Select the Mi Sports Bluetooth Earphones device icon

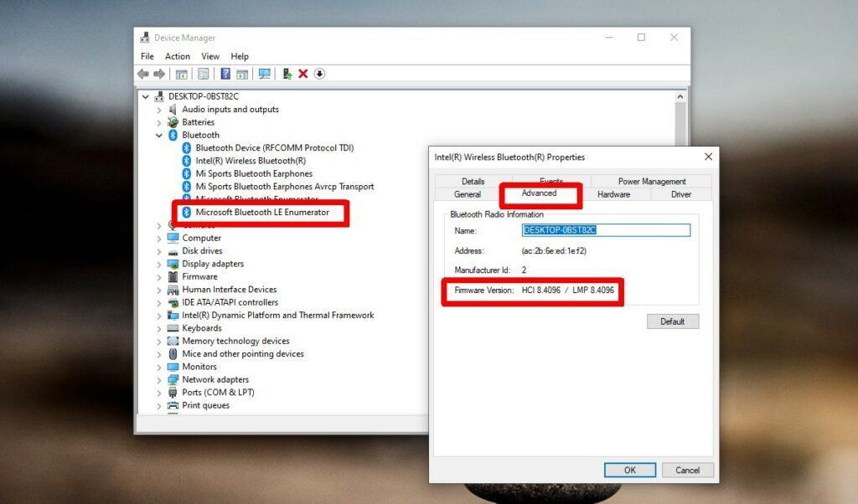(187, 173)
